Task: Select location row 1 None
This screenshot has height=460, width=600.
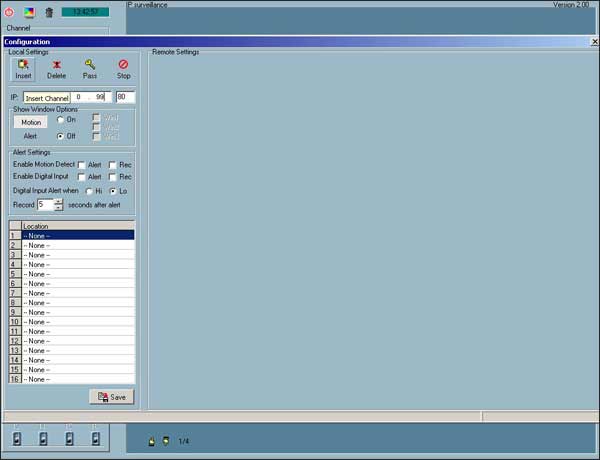Action: [x=78, y=235]
